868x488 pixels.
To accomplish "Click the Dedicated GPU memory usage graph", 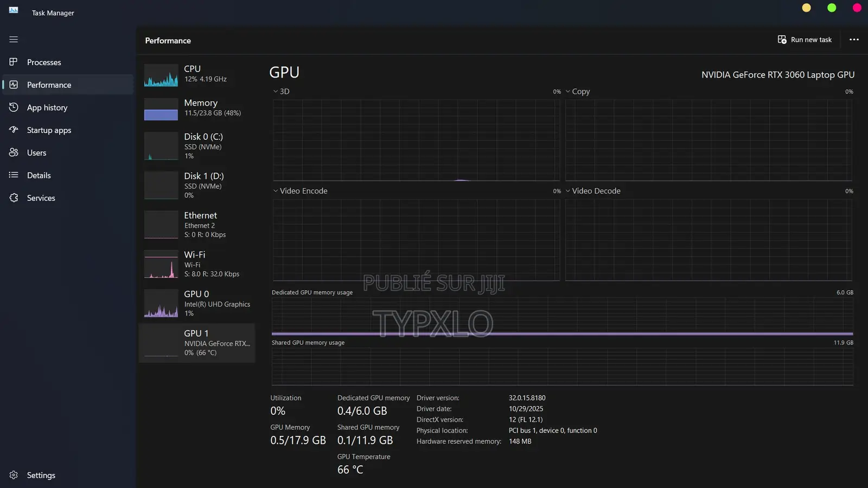I will point(562,316).
